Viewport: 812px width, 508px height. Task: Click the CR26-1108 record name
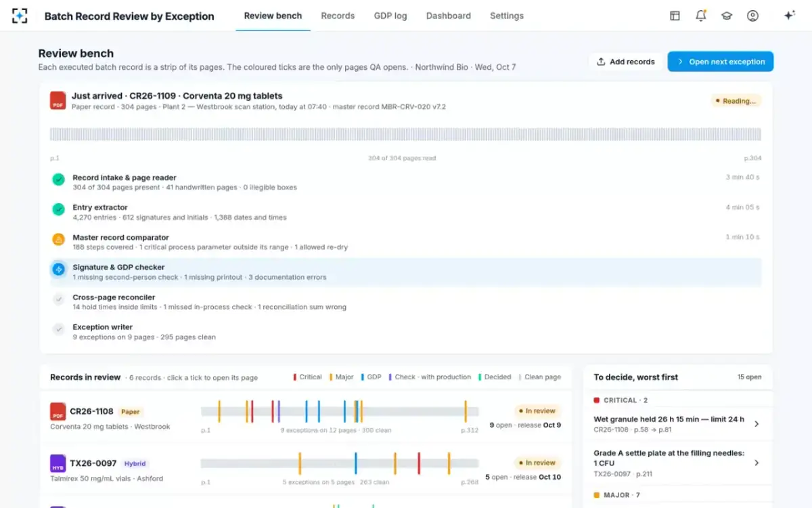[91, 411]
